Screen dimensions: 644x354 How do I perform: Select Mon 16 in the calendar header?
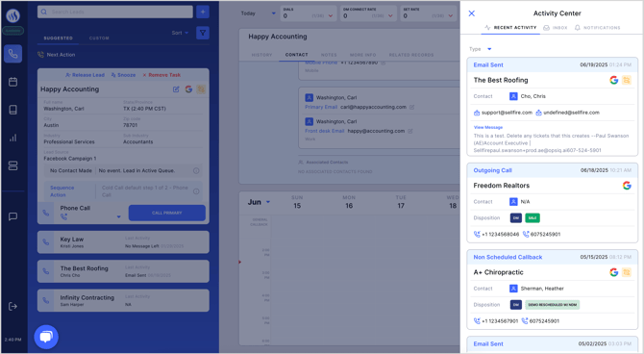[349, 202]
